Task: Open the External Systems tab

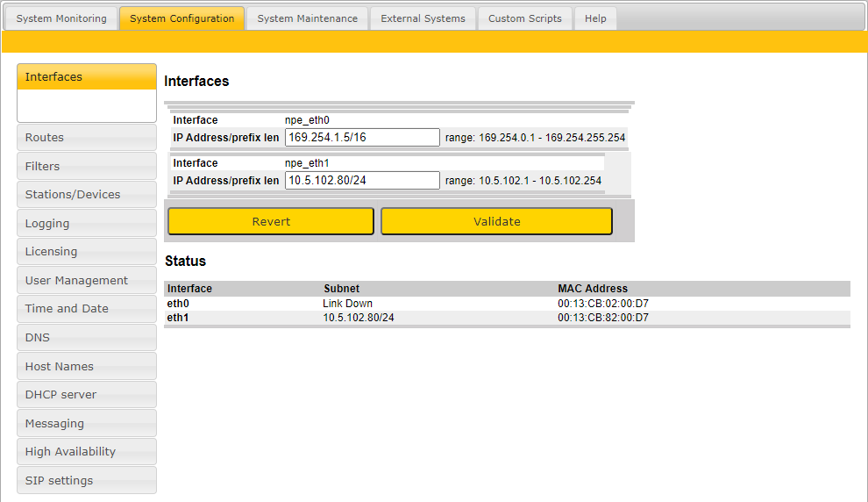Action: tap(423, 18)
